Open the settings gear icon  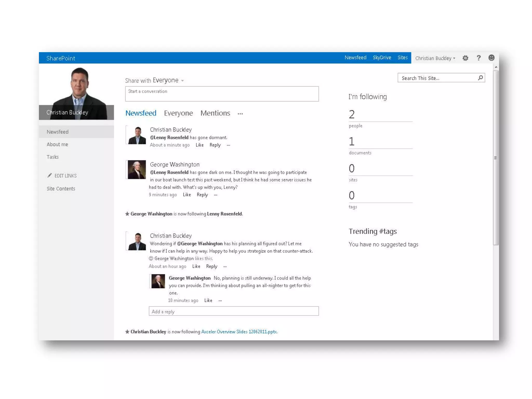pyautogui.click(x=465, y=58)
